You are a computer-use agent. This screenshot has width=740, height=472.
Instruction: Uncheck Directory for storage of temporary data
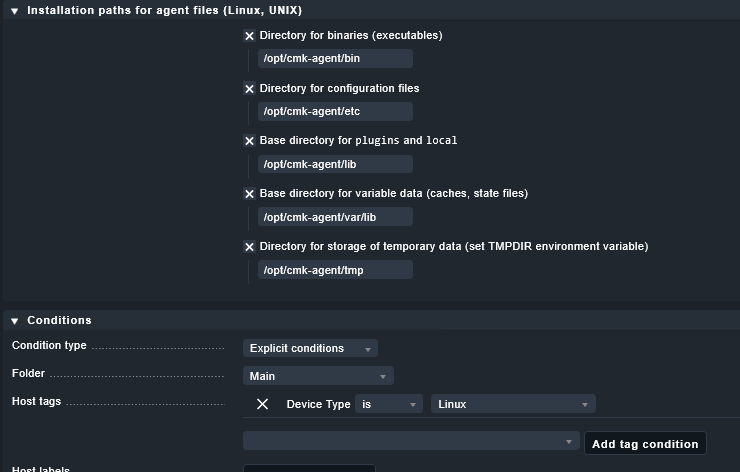(250, 247)
